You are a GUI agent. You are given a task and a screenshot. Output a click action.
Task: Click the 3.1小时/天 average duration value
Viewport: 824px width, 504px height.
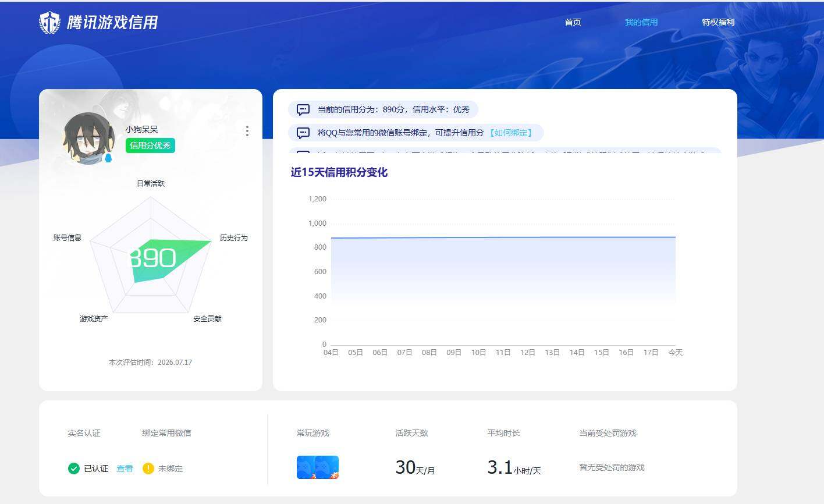[514, 467]
